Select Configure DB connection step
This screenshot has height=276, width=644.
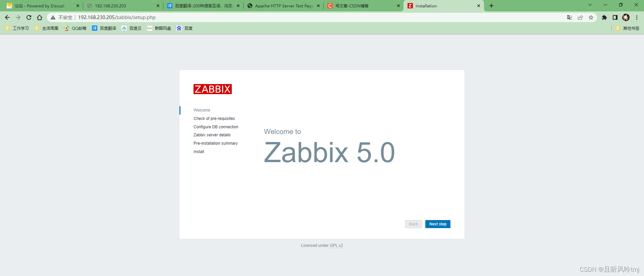(x=216, y=127)
